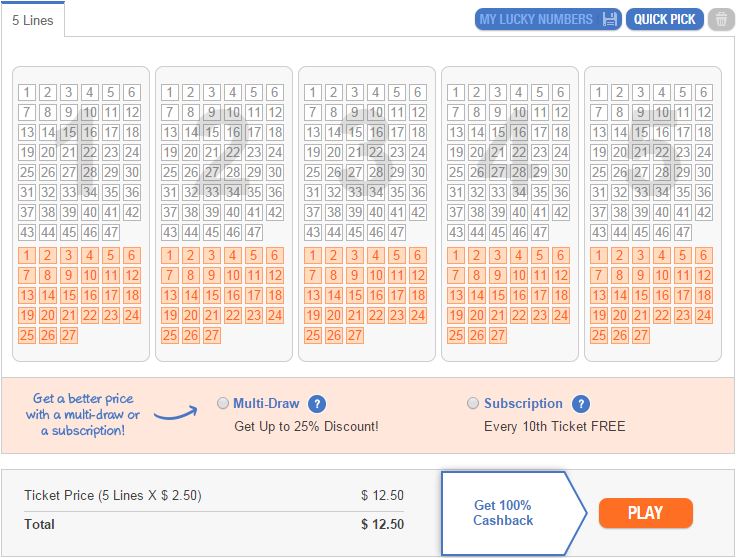Pick white number 47 in line 2
Viewport: 738px width, 558px height.
coord(254,232)
